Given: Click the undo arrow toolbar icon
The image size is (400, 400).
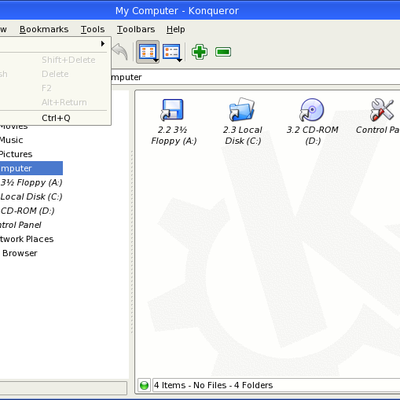Looking at the screenshot, I should [120, 52].
